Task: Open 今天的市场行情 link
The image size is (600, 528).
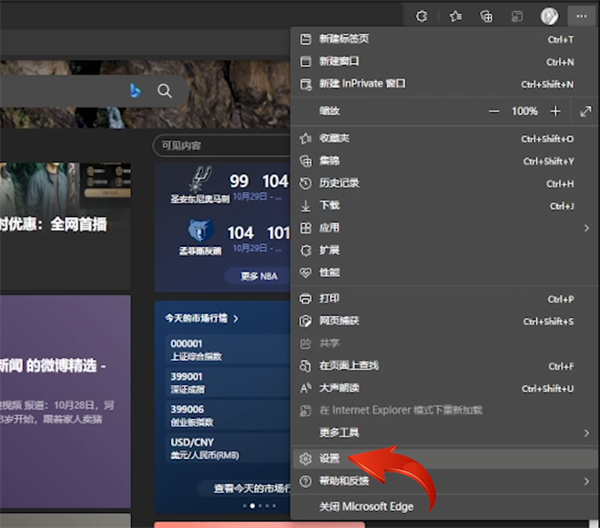Action: pos(202,318)
